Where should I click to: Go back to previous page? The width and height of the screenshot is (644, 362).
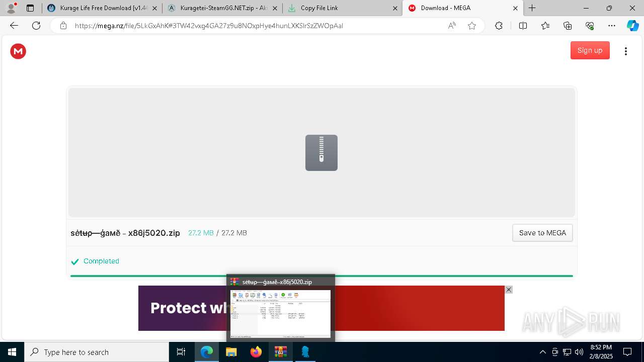coord(14,26)
